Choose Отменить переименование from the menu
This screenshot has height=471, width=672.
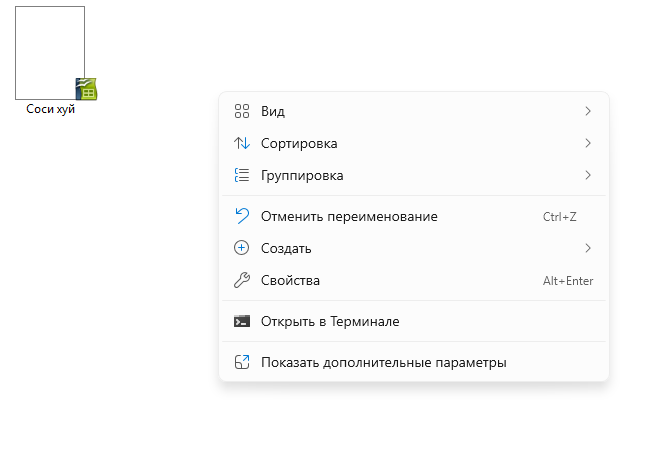click(x=349, y=216)
